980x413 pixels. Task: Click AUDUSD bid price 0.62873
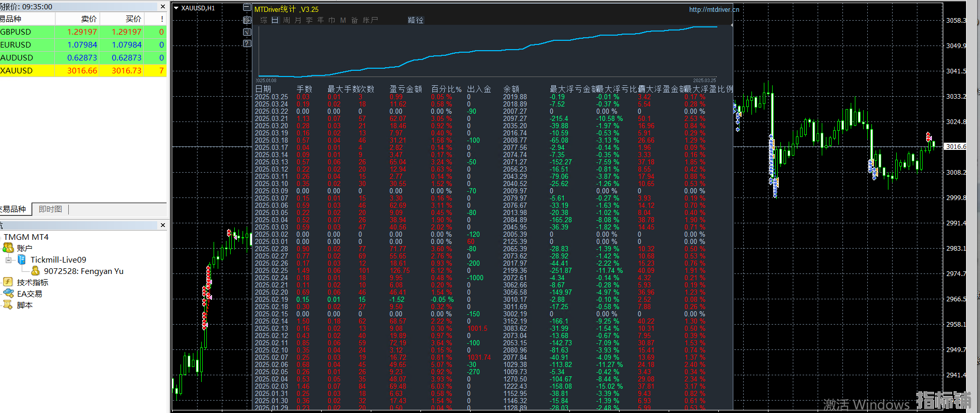coord(82,58)
